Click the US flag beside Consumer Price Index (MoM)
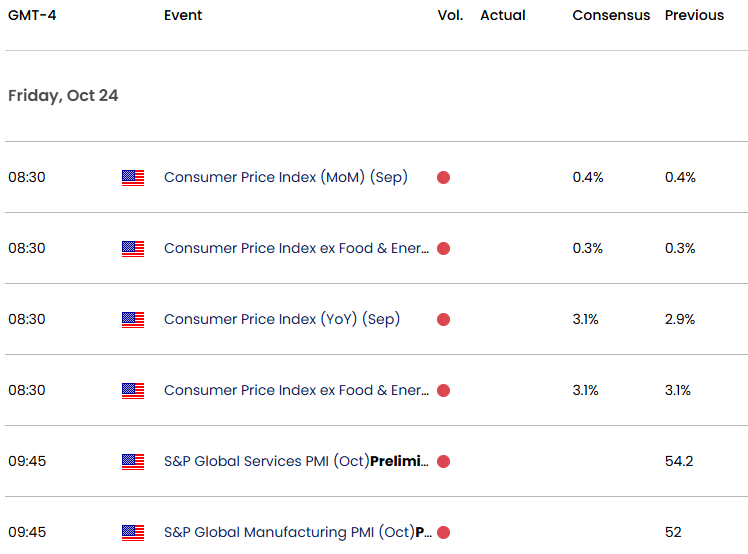This screenshot has height=554, width=748. [133, 177]
